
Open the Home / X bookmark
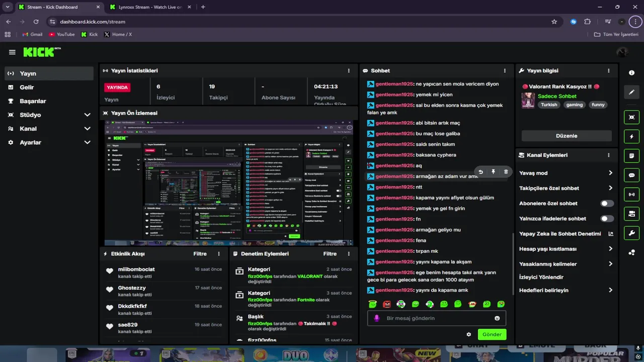click(118, 34)
